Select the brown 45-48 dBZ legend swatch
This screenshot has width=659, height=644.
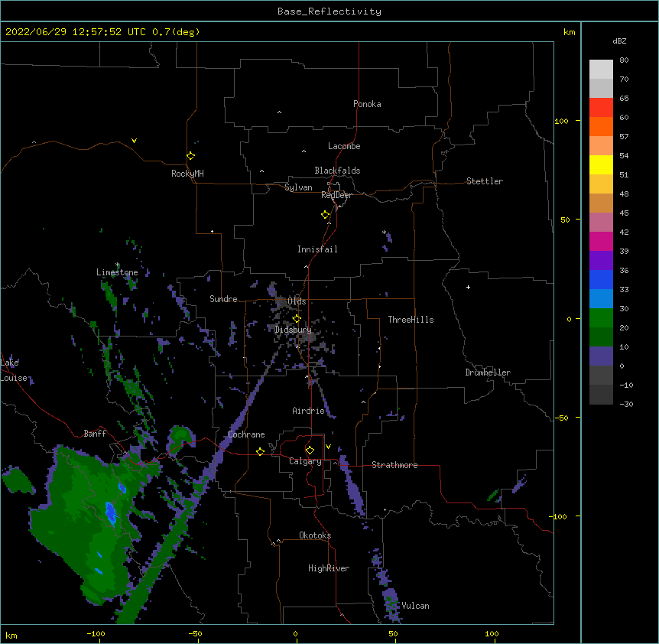pyautogui.click(x=601, y=203)
